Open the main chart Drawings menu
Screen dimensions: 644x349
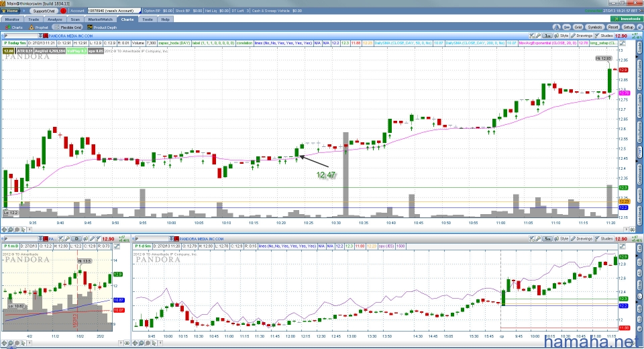tap(582, 36)
